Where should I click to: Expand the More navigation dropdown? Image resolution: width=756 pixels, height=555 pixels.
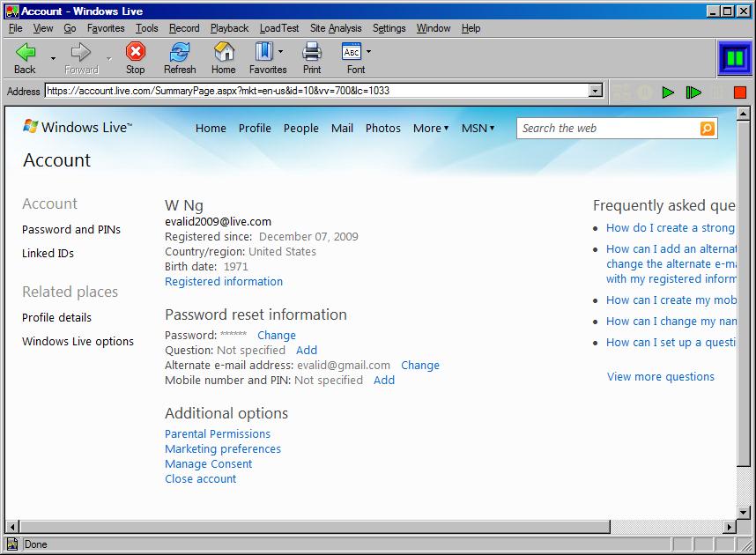click(431, 129)
